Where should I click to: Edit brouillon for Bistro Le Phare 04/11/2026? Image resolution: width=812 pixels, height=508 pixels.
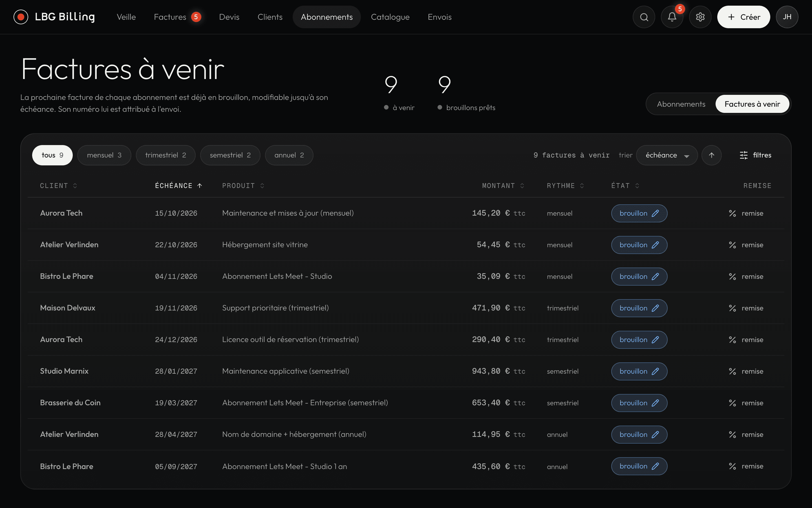pyautogui.click(x=639, y=277)
